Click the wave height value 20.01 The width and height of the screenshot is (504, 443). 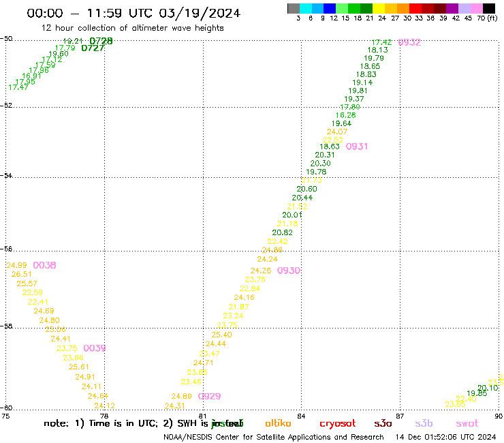[292, 215]
